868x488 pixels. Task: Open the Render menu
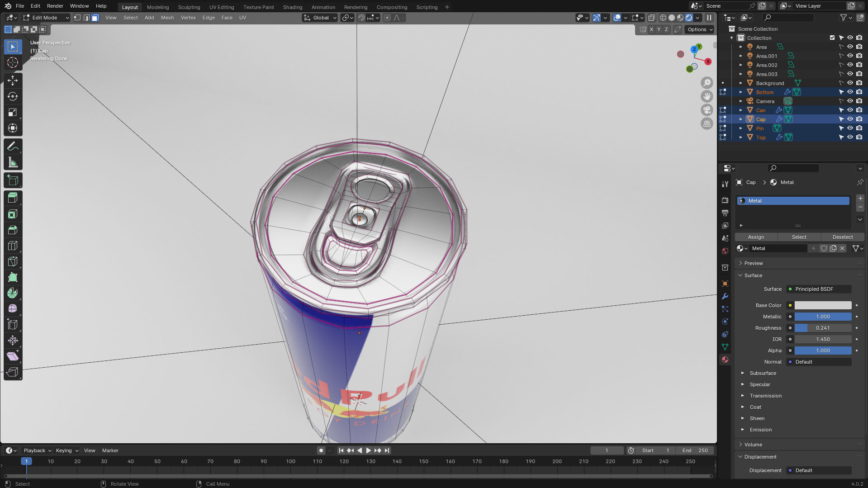pyautogui.click(x=55, y=6)
